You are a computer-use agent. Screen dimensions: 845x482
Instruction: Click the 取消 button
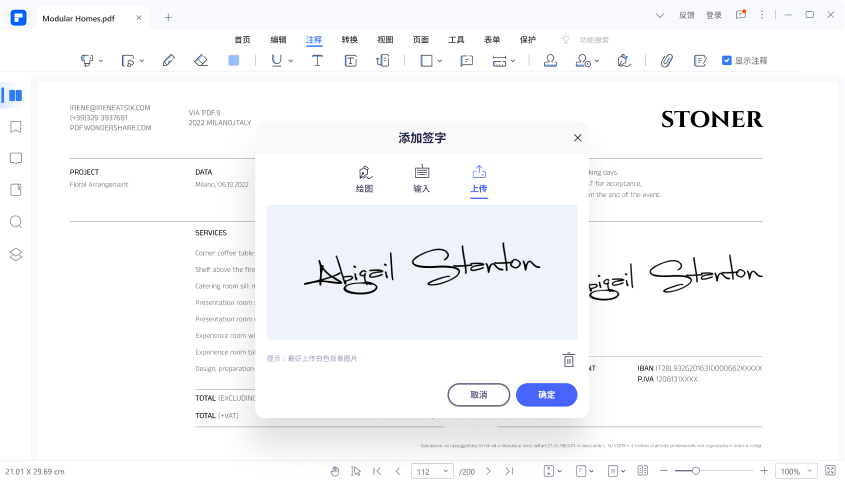coord(478,395)
